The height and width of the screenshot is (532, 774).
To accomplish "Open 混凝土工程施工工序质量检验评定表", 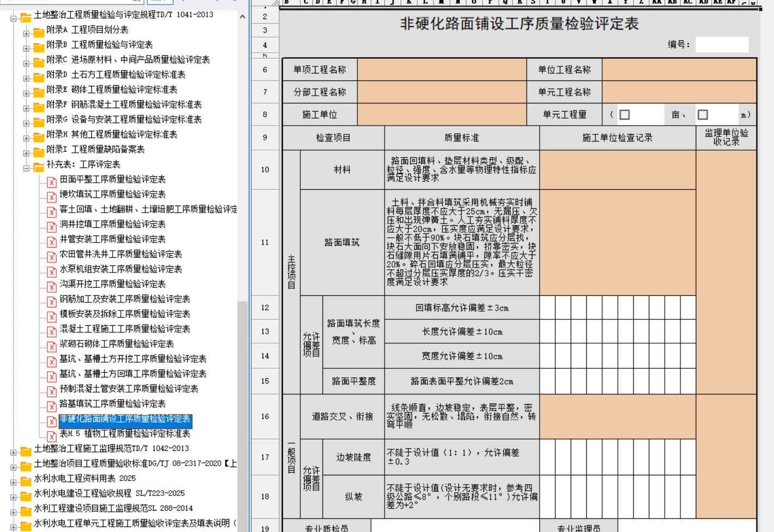I will point(125,329).
